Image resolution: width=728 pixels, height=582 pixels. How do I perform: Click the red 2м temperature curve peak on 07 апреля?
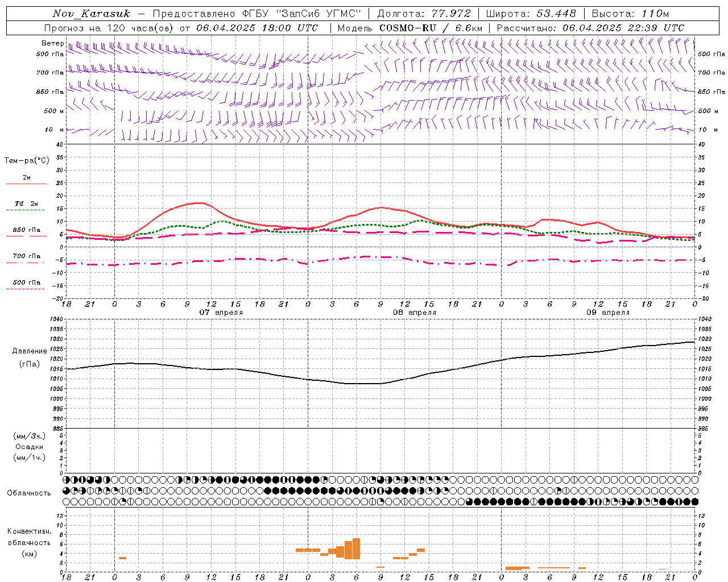(198, 203)
